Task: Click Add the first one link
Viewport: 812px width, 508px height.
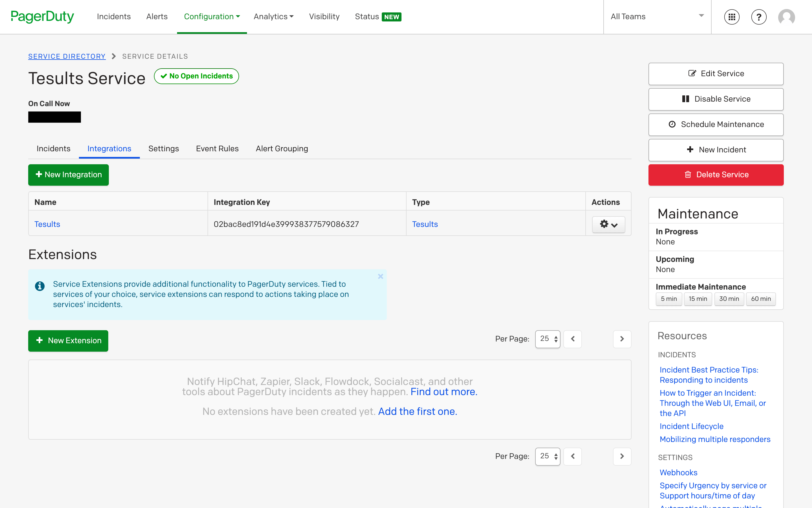Action: click(x=417, y=411)
